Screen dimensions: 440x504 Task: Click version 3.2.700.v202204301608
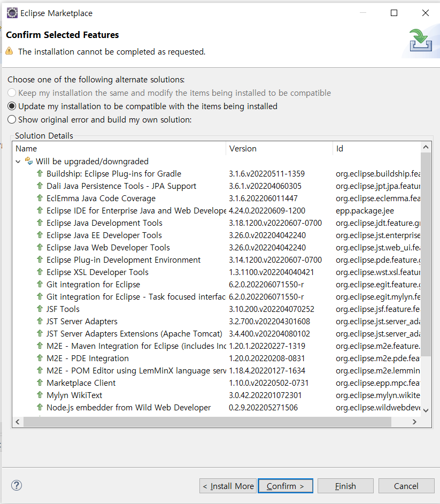(269, 322)
